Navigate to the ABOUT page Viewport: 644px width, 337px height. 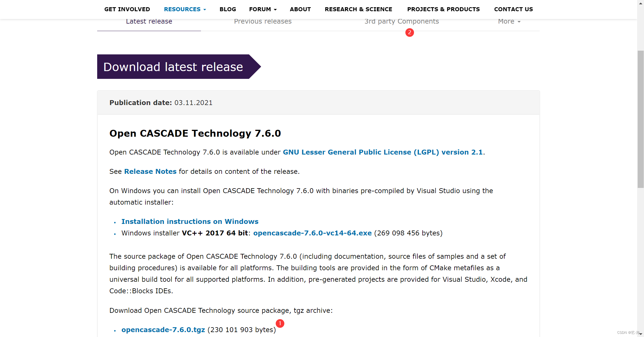point(300,9)
